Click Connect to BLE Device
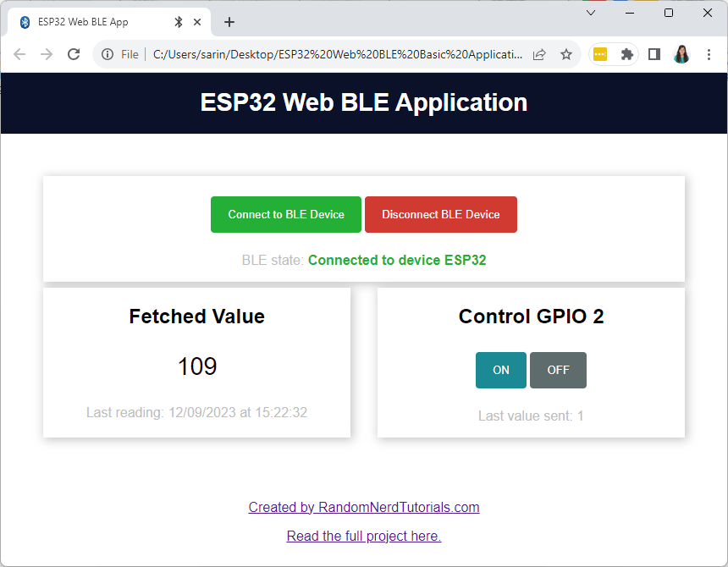The height and width of the screenshot is (567, 728). [286, 214]
